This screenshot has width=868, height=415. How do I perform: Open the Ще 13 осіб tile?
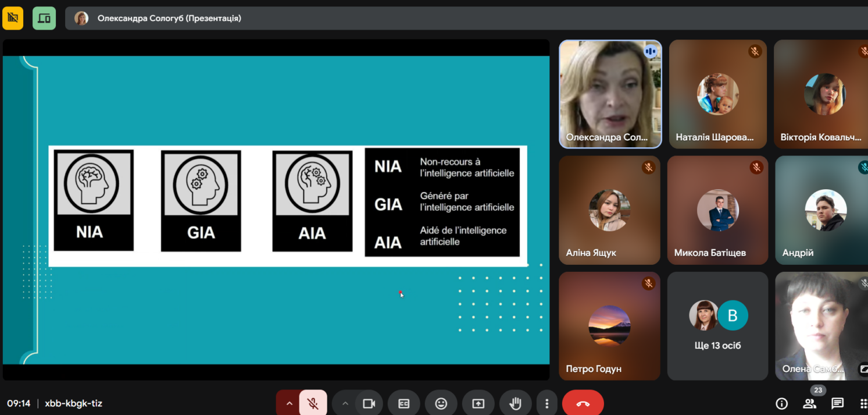tap(717, 326)
